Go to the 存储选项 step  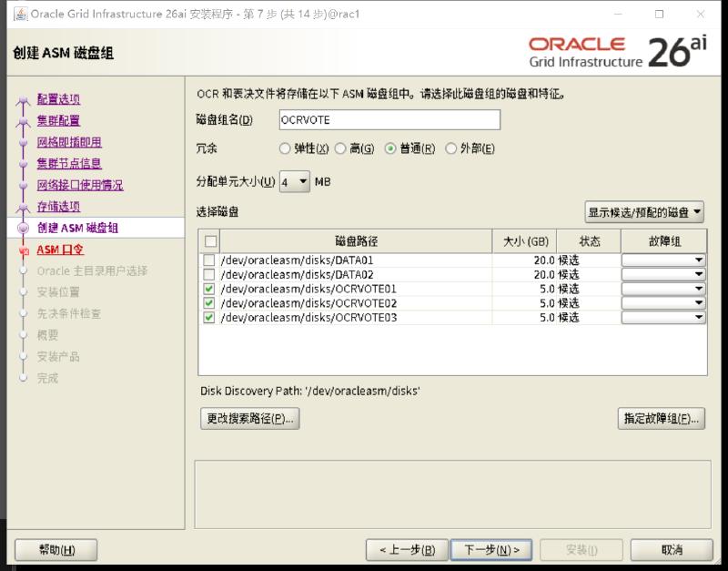click(x=58, y=207)
